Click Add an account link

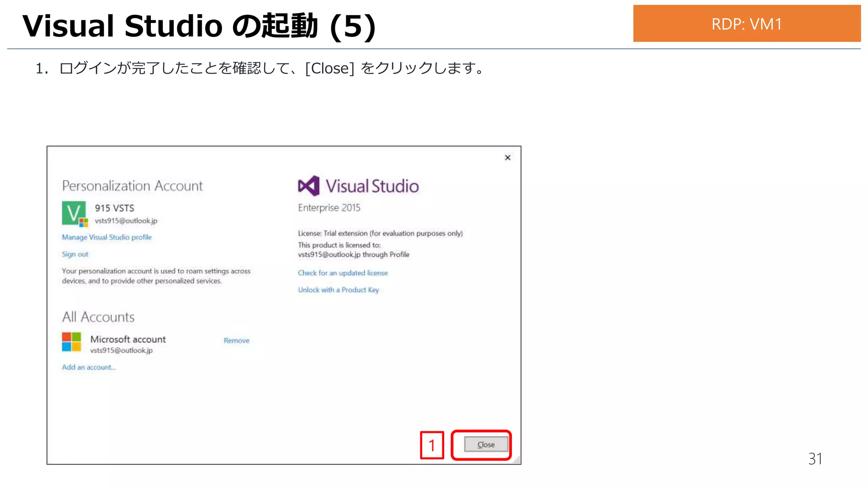coord(89,367)
